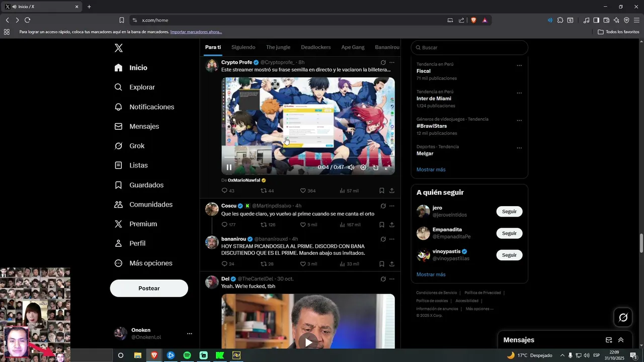This screenshot has height=362, width=644.
Task: Compose new message in Mensajes drawer
Action: pyautogui.click(x=609, y=340)
